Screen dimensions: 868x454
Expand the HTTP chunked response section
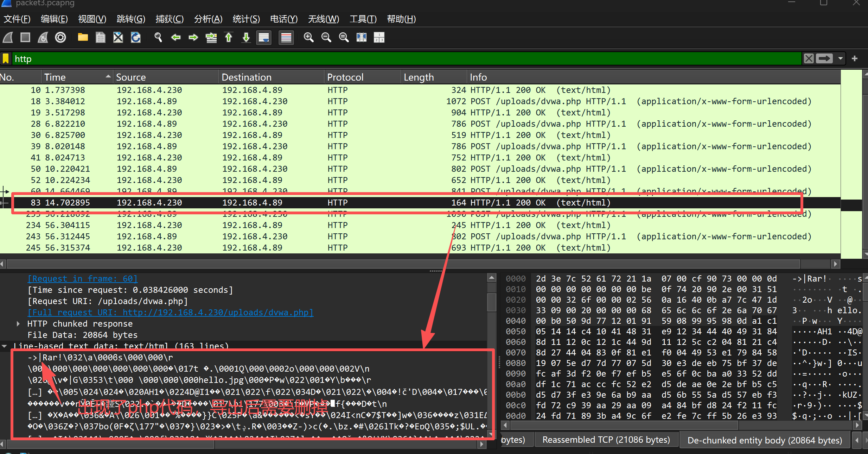(18, 323)
